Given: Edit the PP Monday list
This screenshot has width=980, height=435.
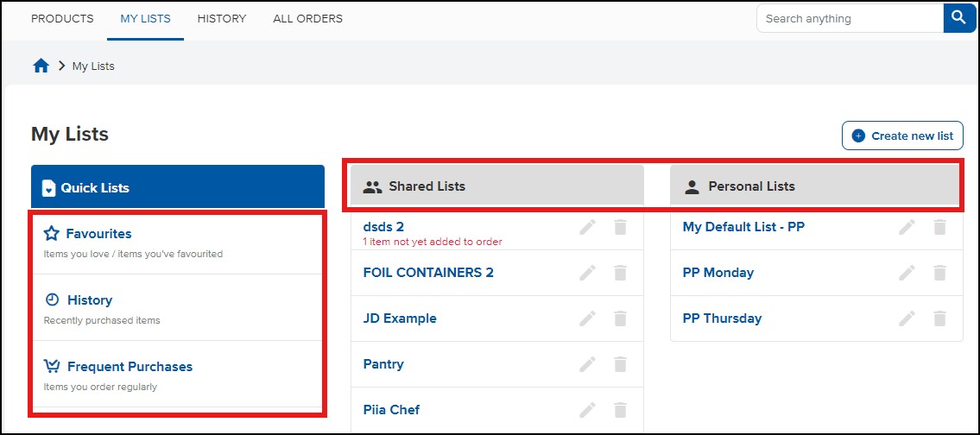Looking at the screenshot, I should click(907, 273).
